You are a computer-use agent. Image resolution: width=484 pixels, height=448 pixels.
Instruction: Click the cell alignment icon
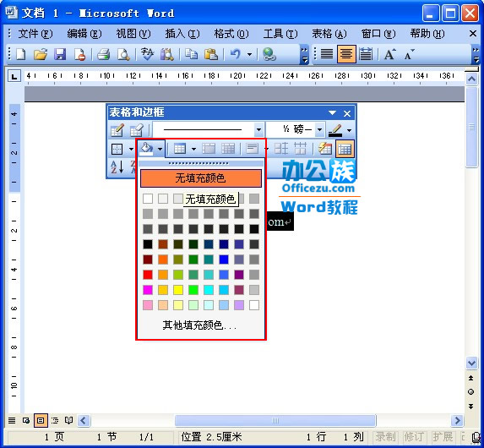[253, 149]
